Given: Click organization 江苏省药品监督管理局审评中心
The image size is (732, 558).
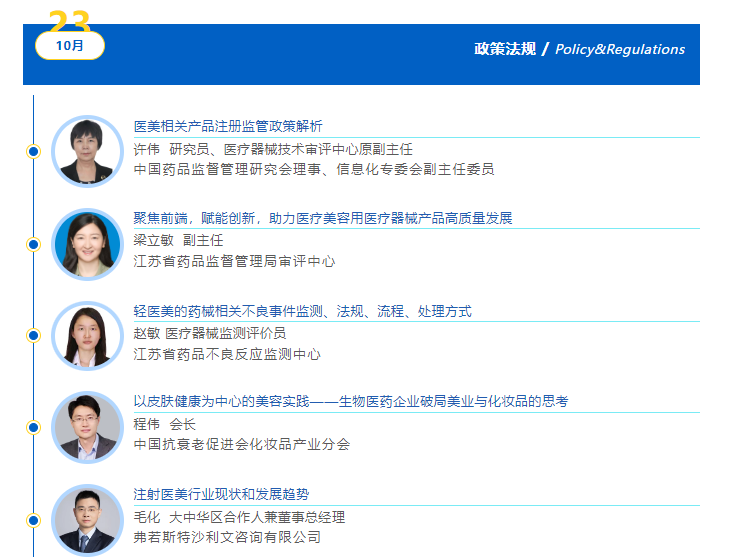Looking at the screenshot, I should [x=234, y=261].
